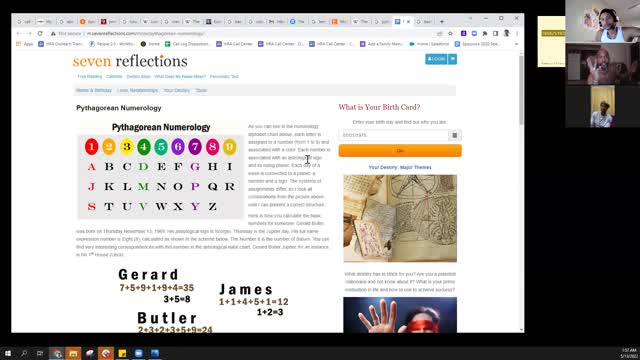Click the red number 1 circle

pos(91,147)
